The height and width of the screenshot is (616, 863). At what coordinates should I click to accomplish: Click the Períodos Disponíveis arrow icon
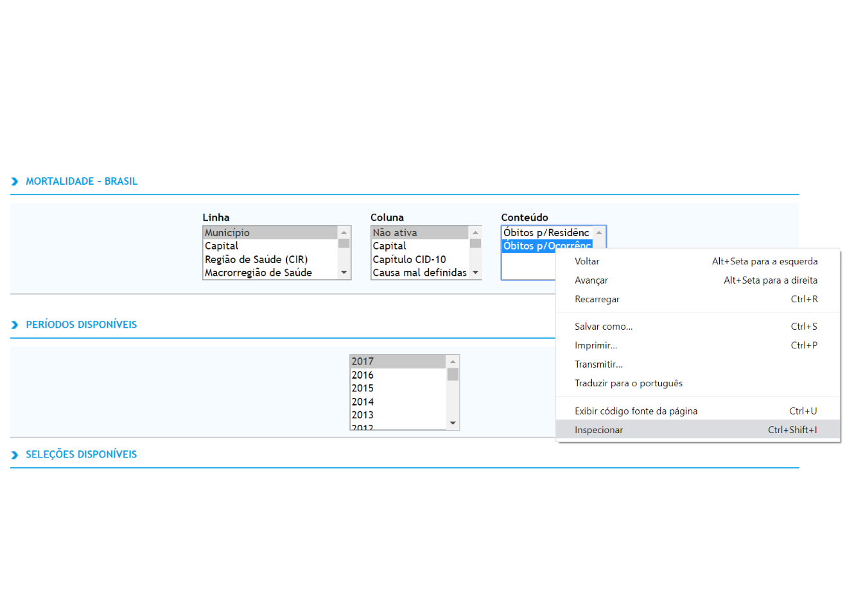click(x=15, y=325)
